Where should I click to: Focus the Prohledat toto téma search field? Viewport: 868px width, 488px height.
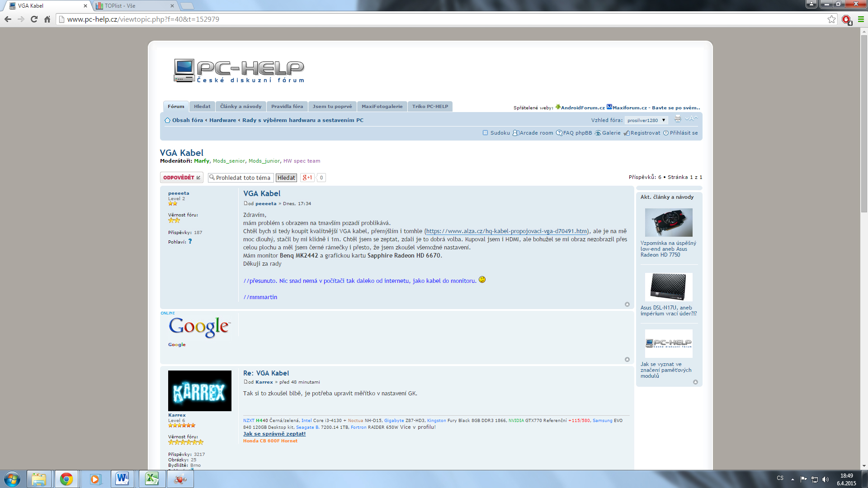pos(241,178)
